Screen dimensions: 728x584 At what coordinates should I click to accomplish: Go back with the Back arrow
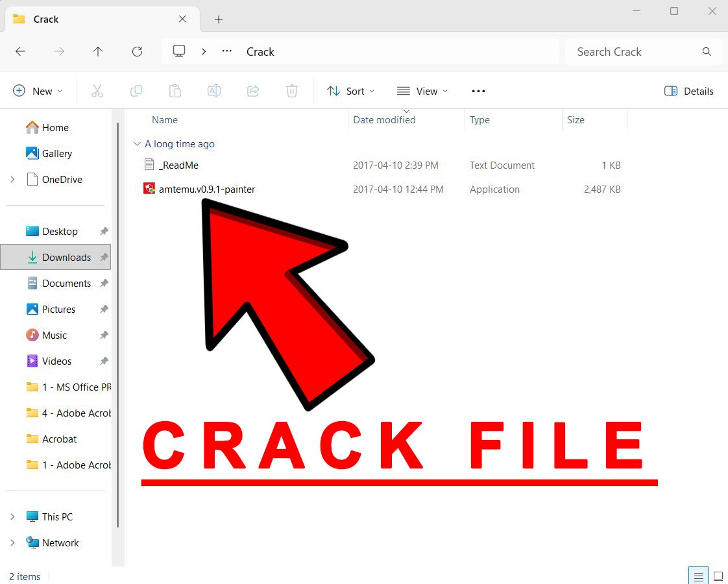[x=20, y=51]
